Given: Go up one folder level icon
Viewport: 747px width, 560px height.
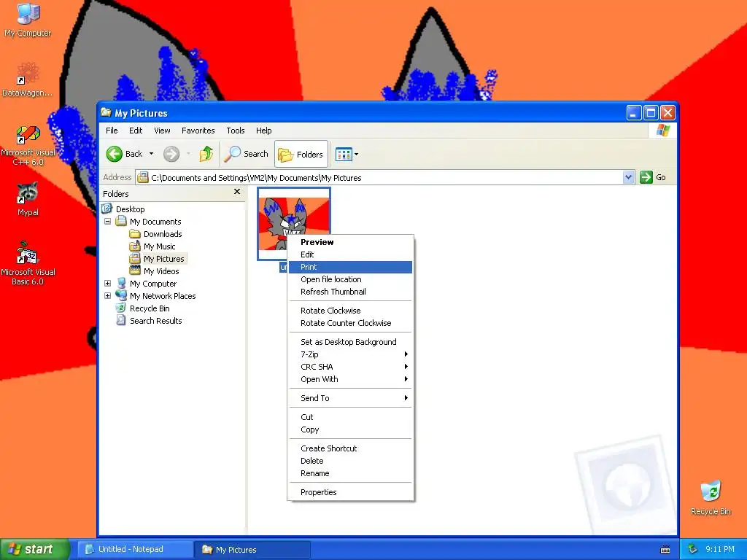Looking at the screenshot, I should click(206, 154).
